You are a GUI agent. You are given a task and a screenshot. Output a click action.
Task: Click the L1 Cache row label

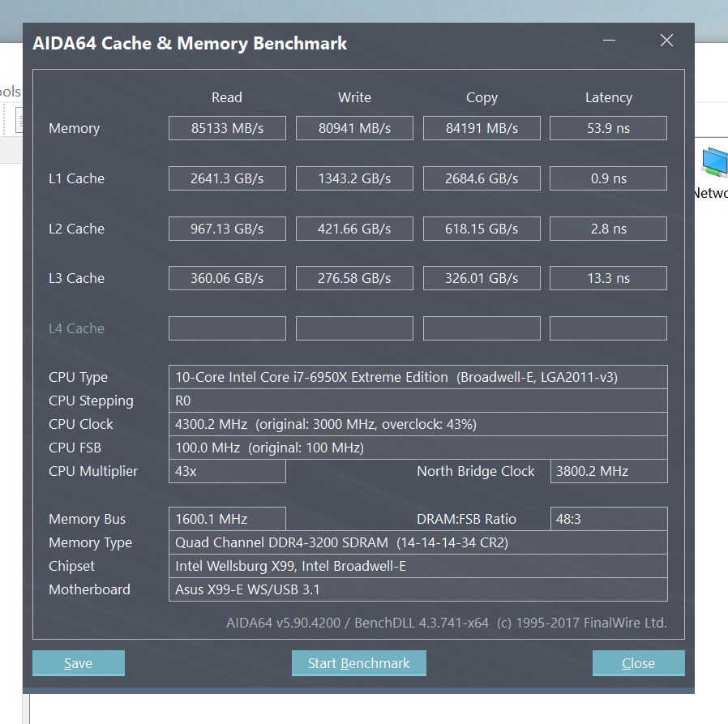click(76, 178)
